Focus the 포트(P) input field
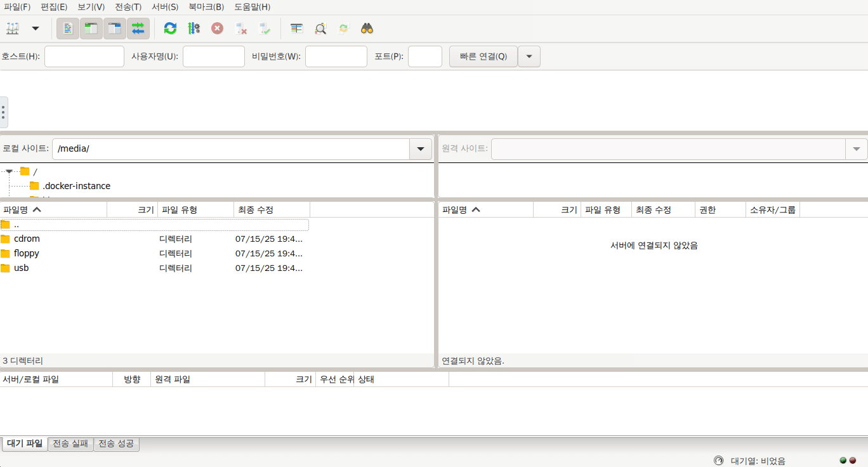Image resolution: width=868 pixels, height=467 pixels. 425,56
